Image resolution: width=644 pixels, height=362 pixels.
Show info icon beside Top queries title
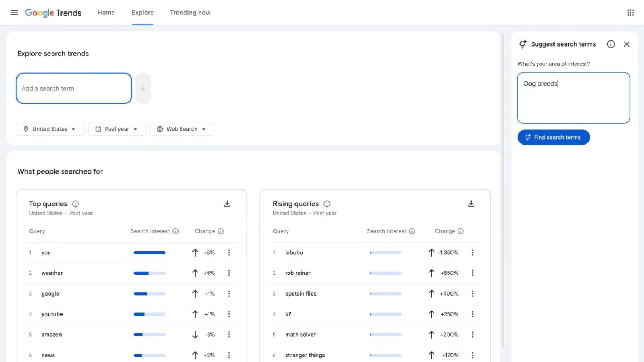[x=75, y=204]
